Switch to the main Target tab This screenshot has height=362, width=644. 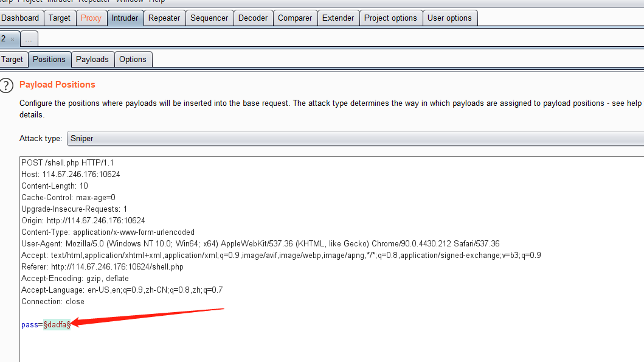[x=60, y=18]
